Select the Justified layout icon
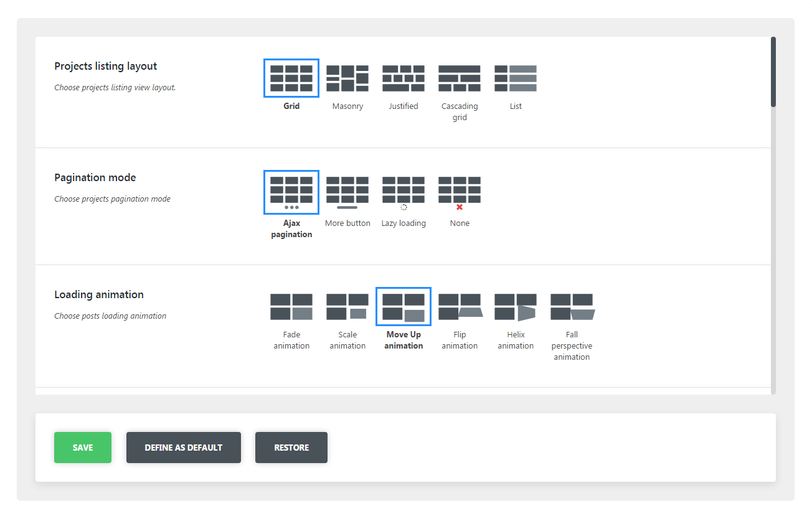The height and width of the screenshot is (516, 812). pos(404,78)
